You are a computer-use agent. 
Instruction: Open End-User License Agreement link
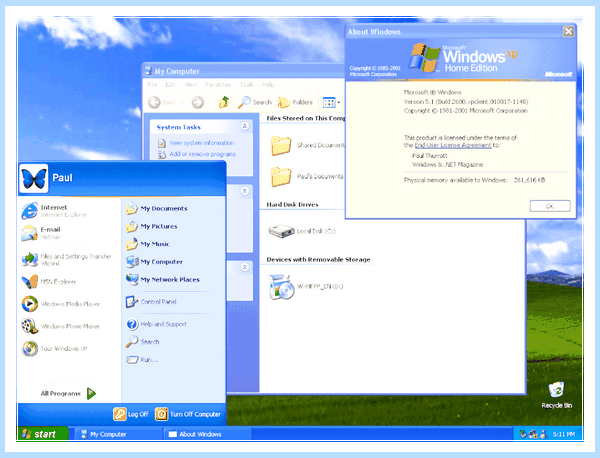pos(453,145)
